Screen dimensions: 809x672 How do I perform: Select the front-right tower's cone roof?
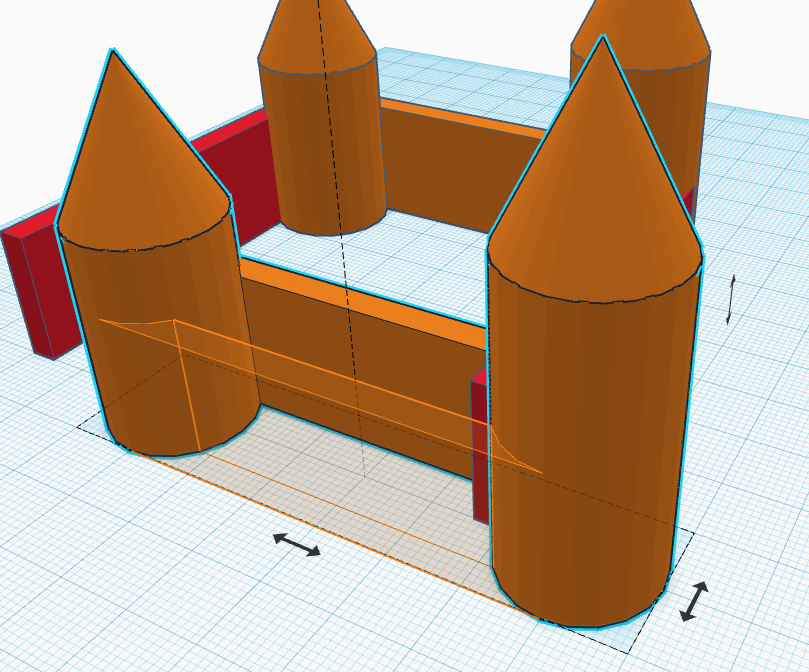pos(596,191)
